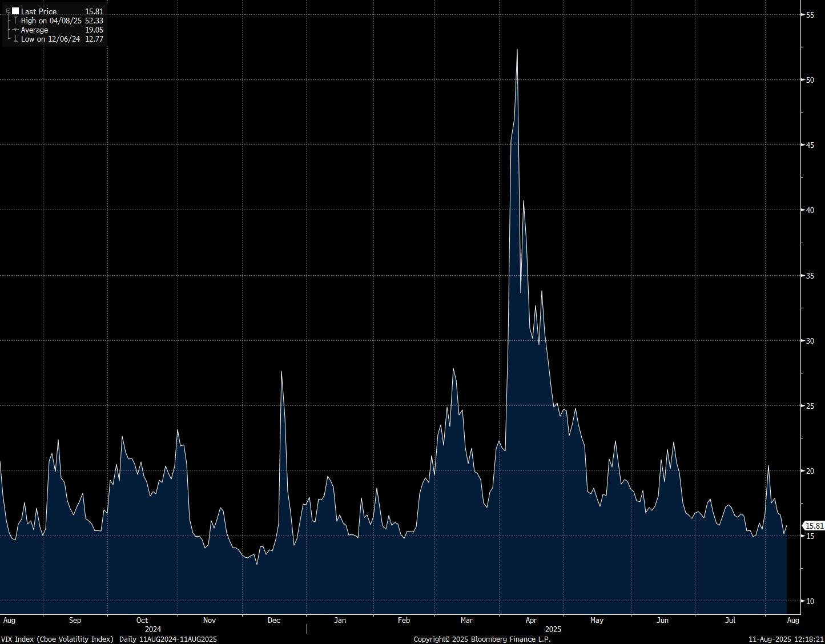Image resolution: width=825 pixels, height=644 pixels.
Task: Click the 40 price axis label
Action: [810, 210]
